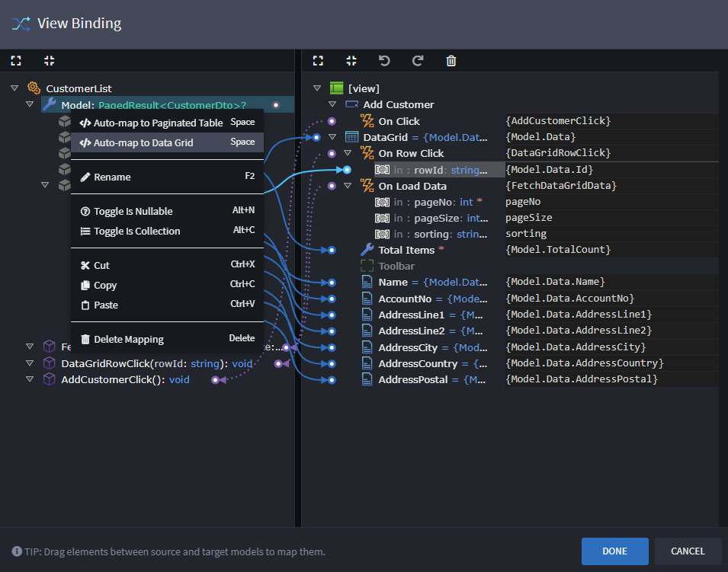Click the Model wrench icon
The image size is (728, 572).
[50, 104]
